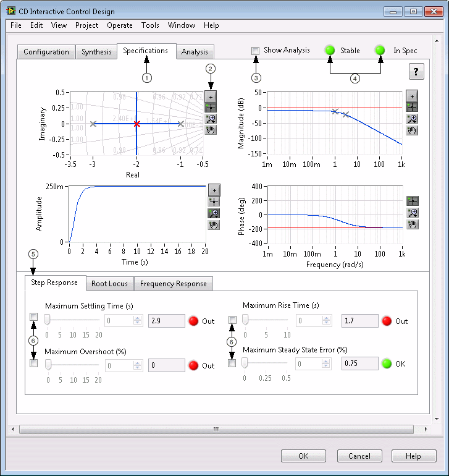
Task: Toggle the Maximum Overshoot checkbox
Action: tap(34, 363)
